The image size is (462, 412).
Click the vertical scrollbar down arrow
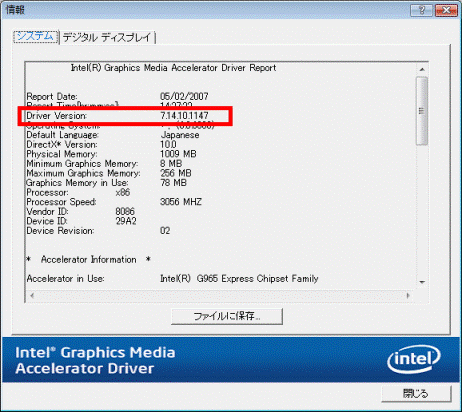coord(422,282)
